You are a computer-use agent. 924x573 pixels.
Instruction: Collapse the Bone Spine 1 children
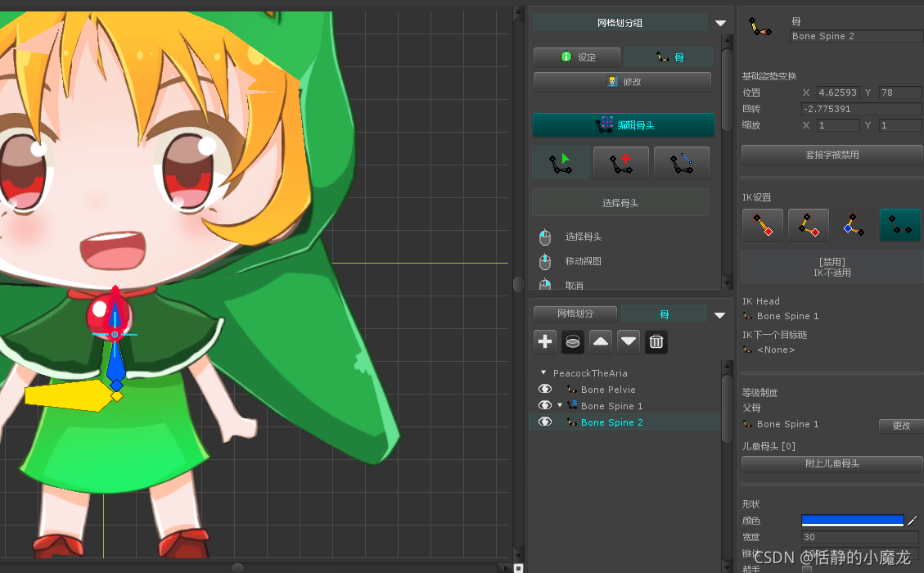tap(560, 405)
